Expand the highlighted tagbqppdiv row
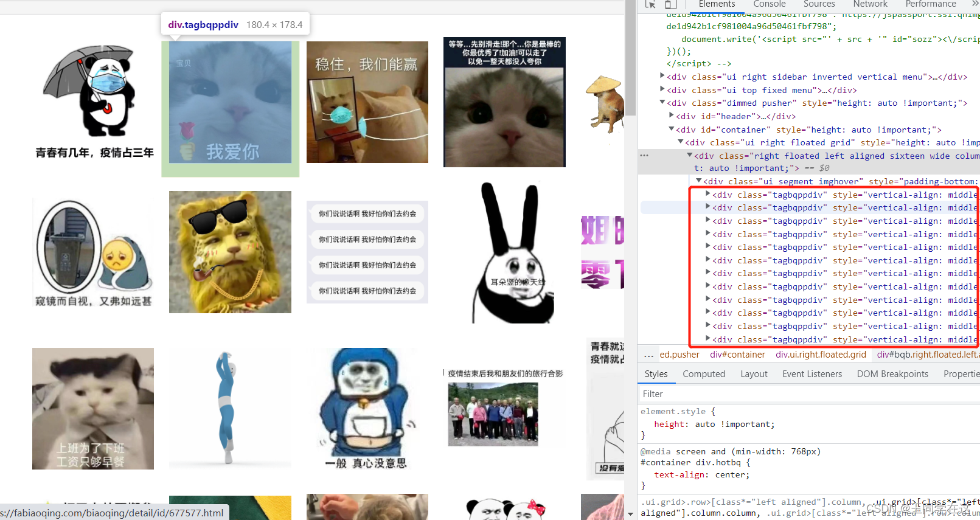The height and width of the screenshot is (520, 980). click(708, 207)
